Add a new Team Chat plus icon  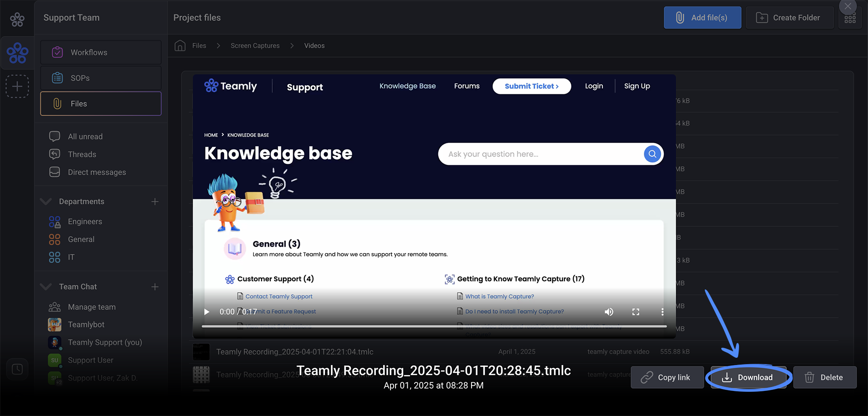click(155, 287)
